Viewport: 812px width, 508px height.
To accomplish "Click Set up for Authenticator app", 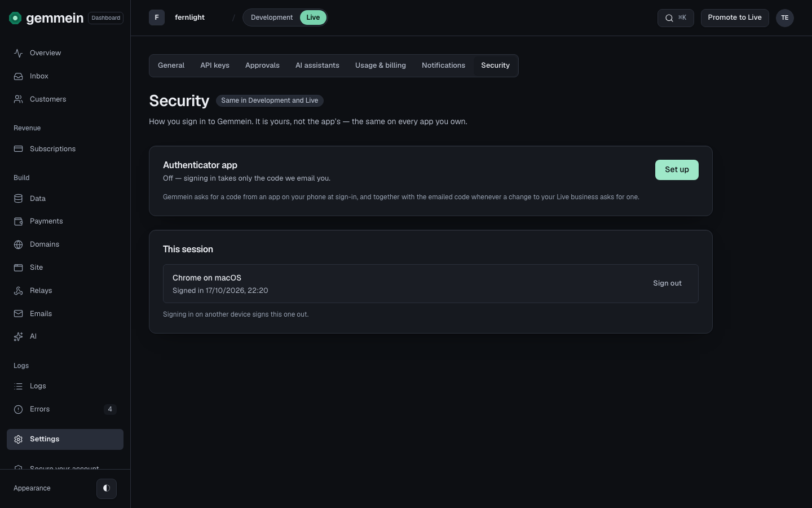I will 677,170.
